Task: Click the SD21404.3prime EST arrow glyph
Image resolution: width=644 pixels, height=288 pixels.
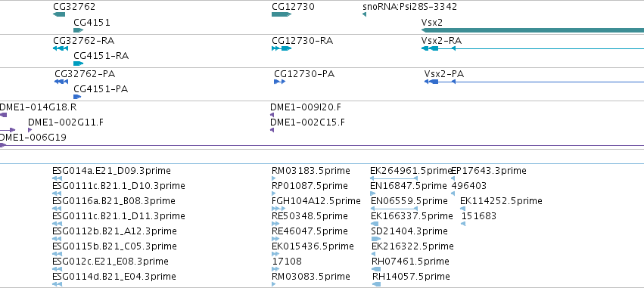Action: tap(375, 239)
